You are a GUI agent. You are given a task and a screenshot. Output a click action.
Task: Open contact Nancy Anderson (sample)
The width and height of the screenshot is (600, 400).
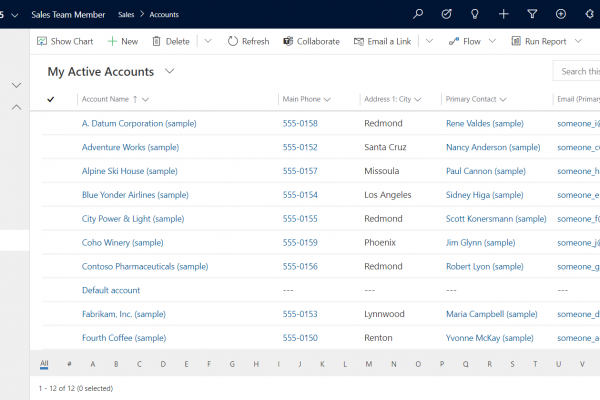click(493, 147)
